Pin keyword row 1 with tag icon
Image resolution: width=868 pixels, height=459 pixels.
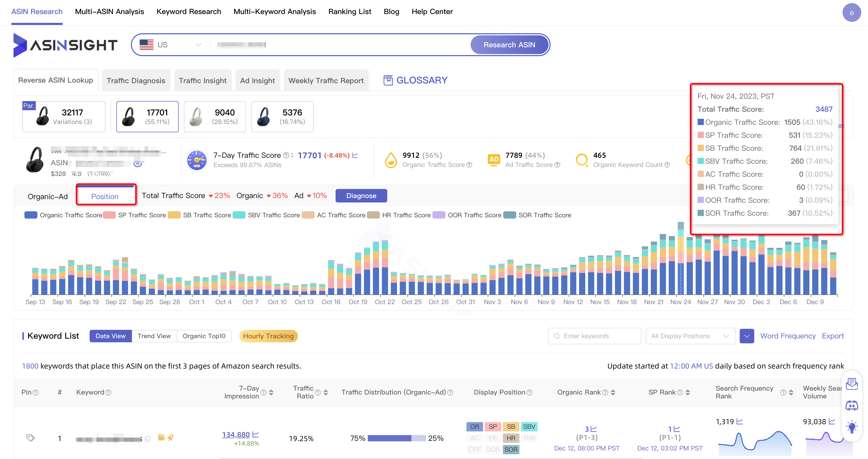coord(30,438)
